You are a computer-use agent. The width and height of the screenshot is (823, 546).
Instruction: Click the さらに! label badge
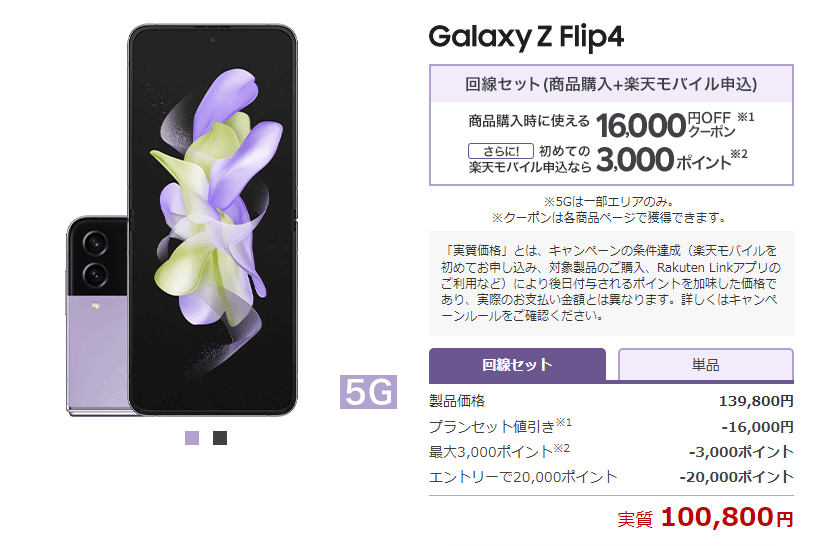pyautogui.click(x=501, y=151)
